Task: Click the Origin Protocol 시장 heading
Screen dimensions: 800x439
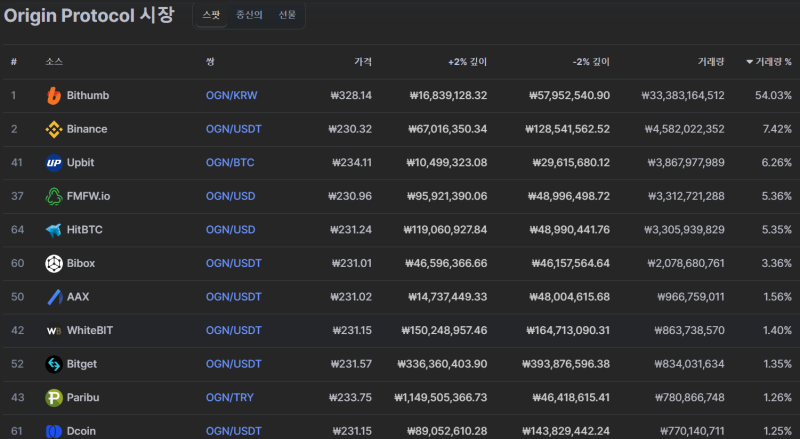Action: [x=89, y=15]
